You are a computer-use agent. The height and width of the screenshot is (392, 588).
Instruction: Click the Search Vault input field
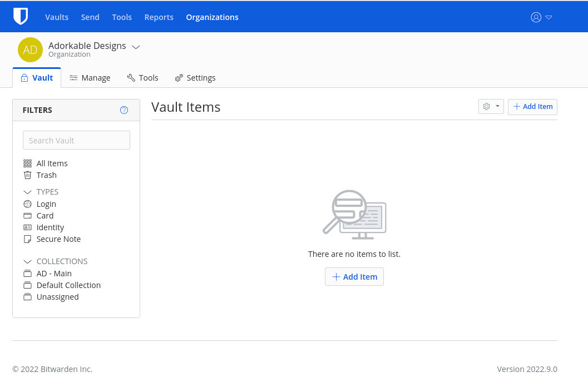[x=76, y=141]
